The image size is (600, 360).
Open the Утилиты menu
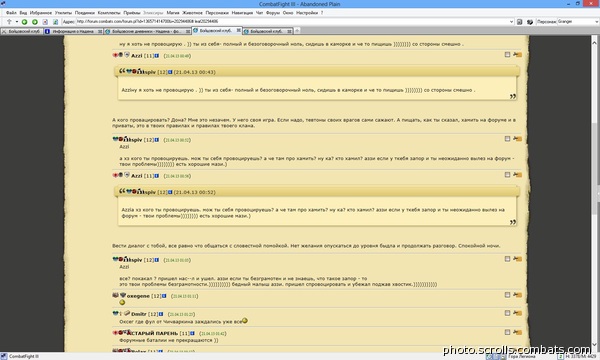[x=63, y=13]
